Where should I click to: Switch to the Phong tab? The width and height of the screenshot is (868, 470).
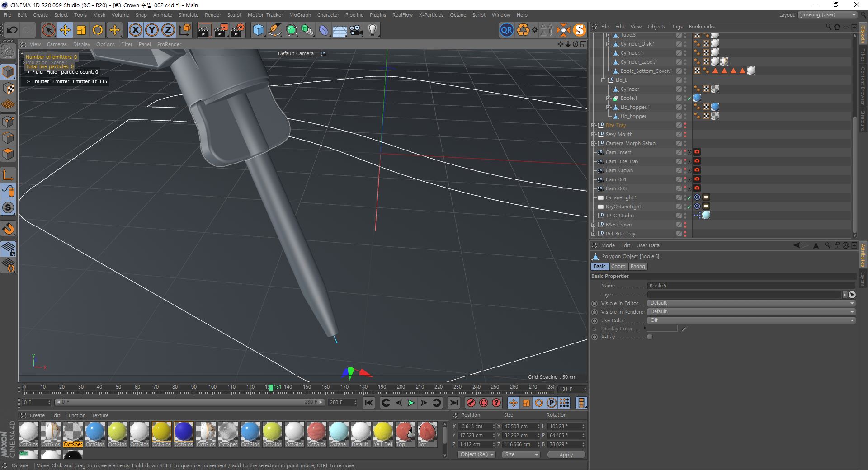click(x=637, y=266)
